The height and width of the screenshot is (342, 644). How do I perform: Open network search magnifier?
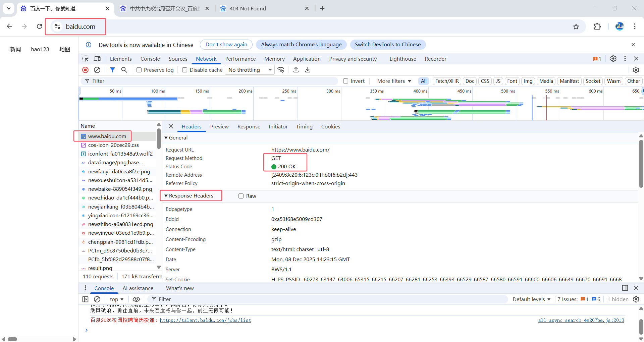click(x=124, y=70)
